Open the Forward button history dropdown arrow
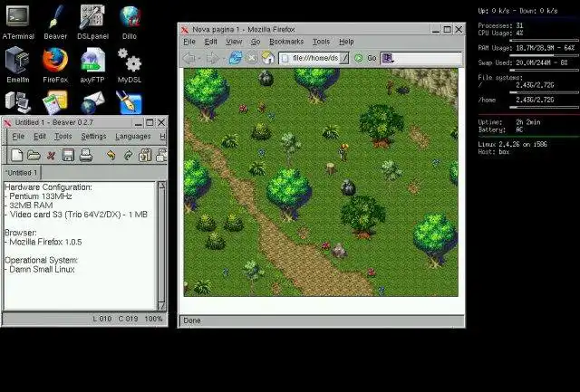580x392 pixels. click(224, 59)
